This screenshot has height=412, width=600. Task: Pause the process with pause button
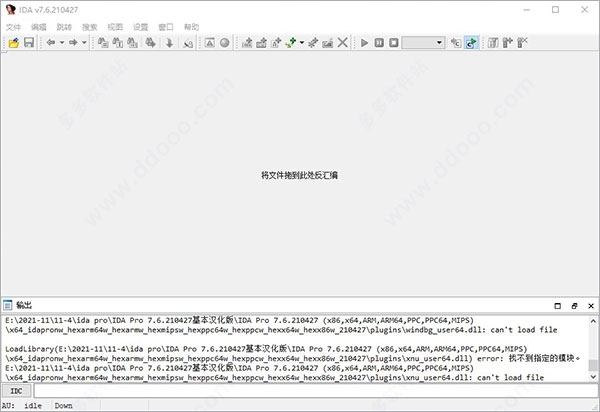click(x=379, y=42)
